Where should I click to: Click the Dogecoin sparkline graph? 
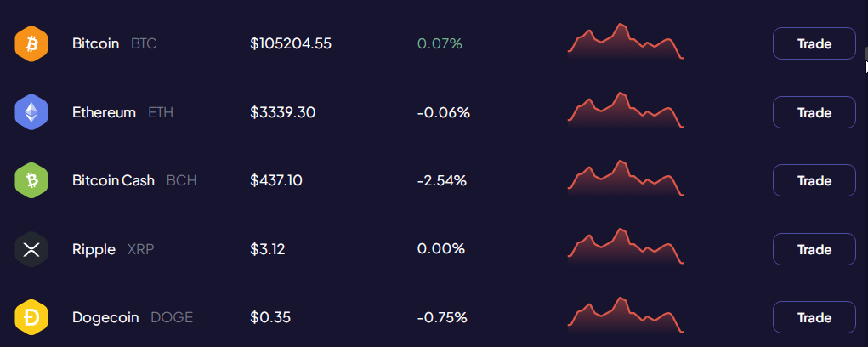[625, 316]
